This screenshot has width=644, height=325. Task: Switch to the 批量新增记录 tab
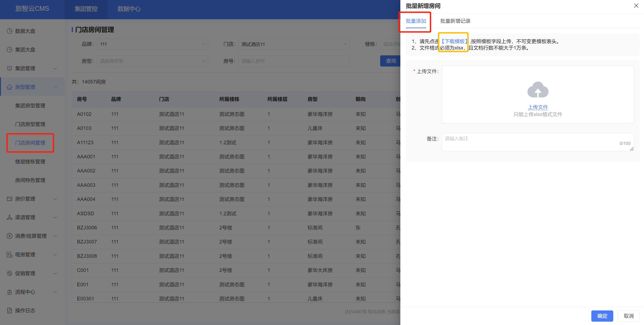[455, 21]
